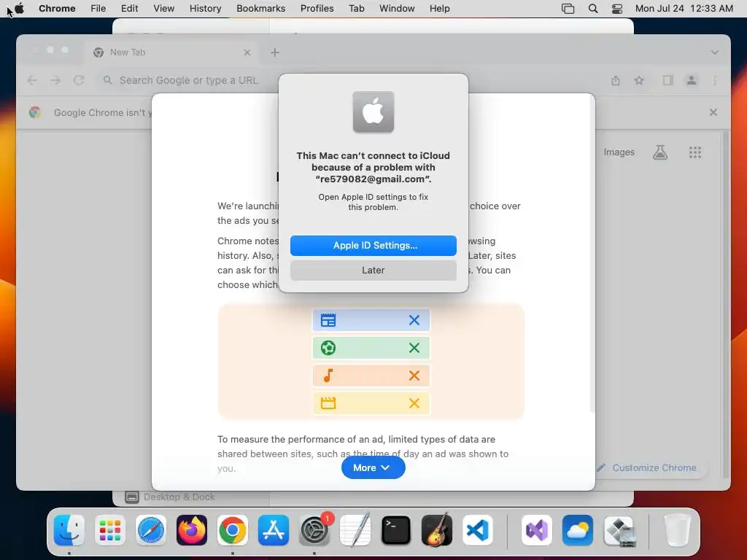Image resolution: width=747 pixels, height=560 pixels.
Task: Open the Weather app from the Dock
Action: (x=578, y=529)
